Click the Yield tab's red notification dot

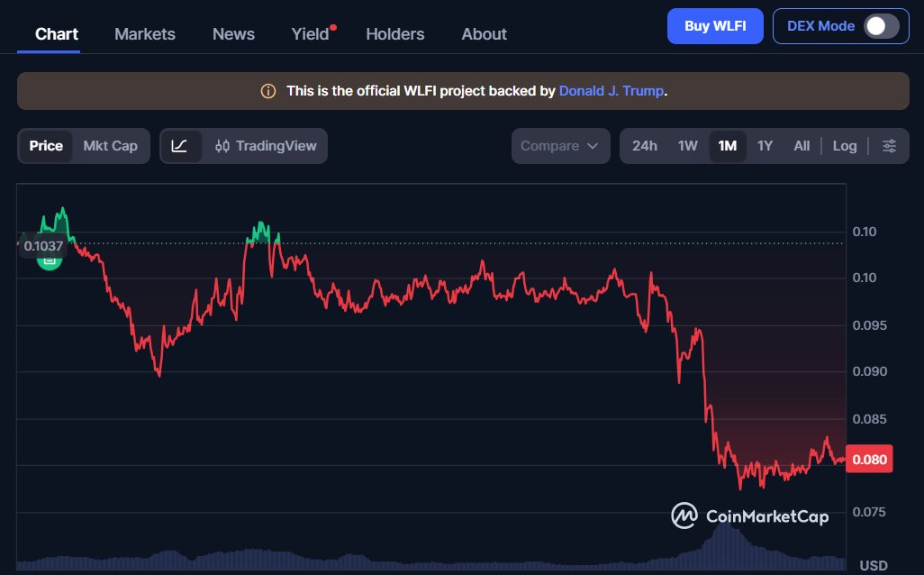click(x=333, y=28)
